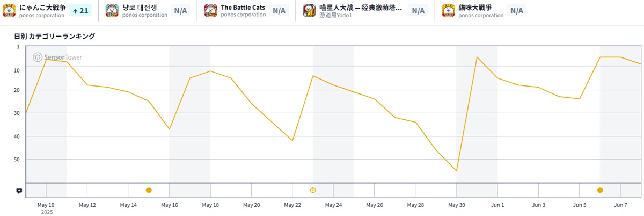Select N/A badge next to 냥코 대전쟁
This screenshot has height=216, width=644.
point(180,11)
